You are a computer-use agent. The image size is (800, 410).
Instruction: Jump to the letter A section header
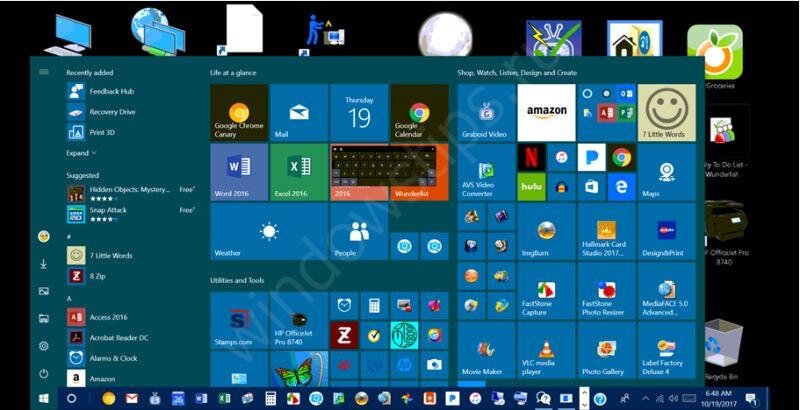tap(69, 298)
